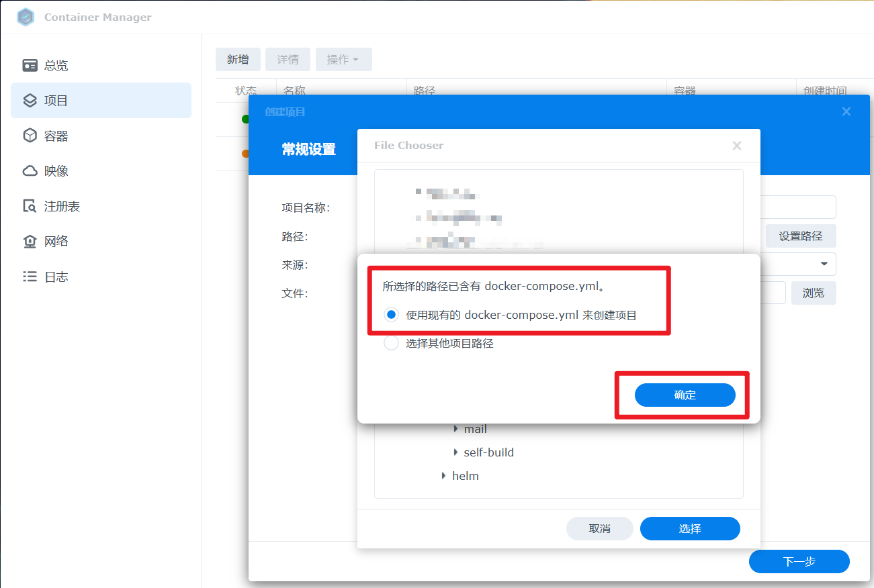Open the 来源 source dropdown arrow
Viewport: 874px width, 588px height.
point(824,264)
